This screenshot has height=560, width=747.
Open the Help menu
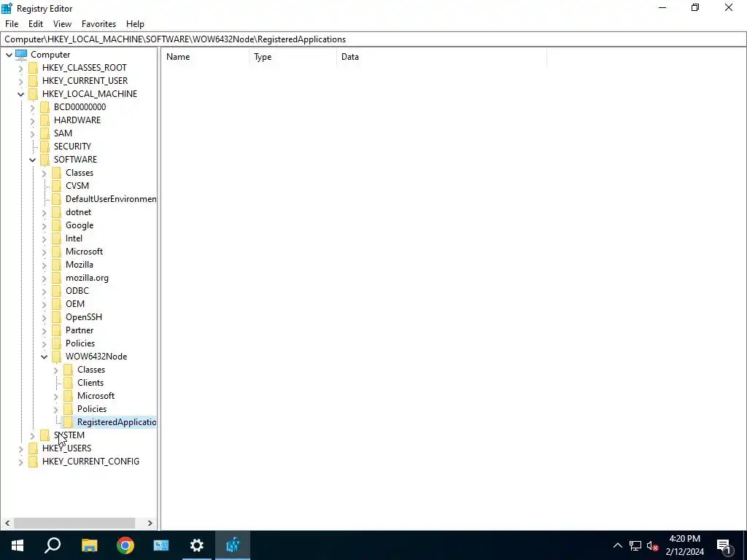(135, 24)
